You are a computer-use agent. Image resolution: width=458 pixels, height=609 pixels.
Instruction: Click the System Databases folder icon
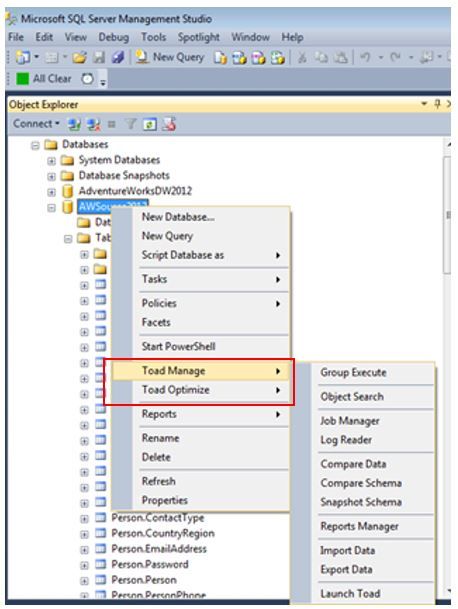pos(68,160)
